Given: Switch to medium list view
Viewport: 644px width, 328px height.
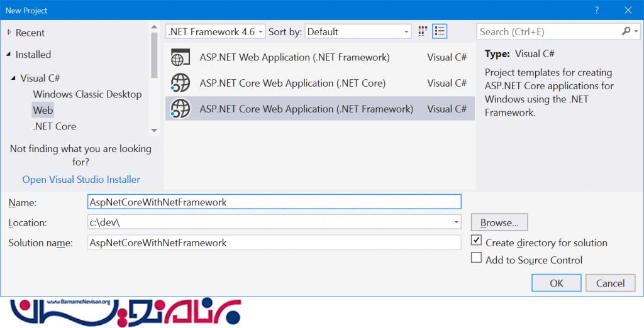Looking at the screenshot, I should click(x=440, y=31).
